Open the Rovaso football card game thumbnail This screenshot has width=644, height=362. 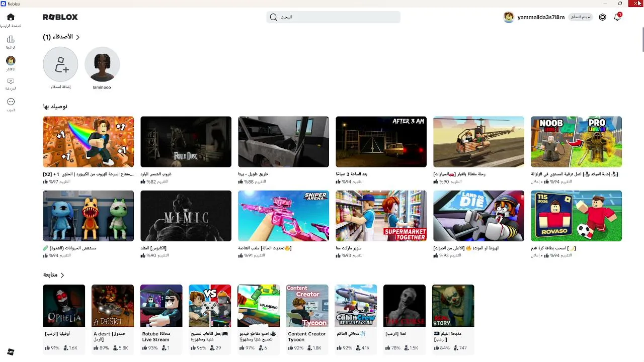click(577, 216)
